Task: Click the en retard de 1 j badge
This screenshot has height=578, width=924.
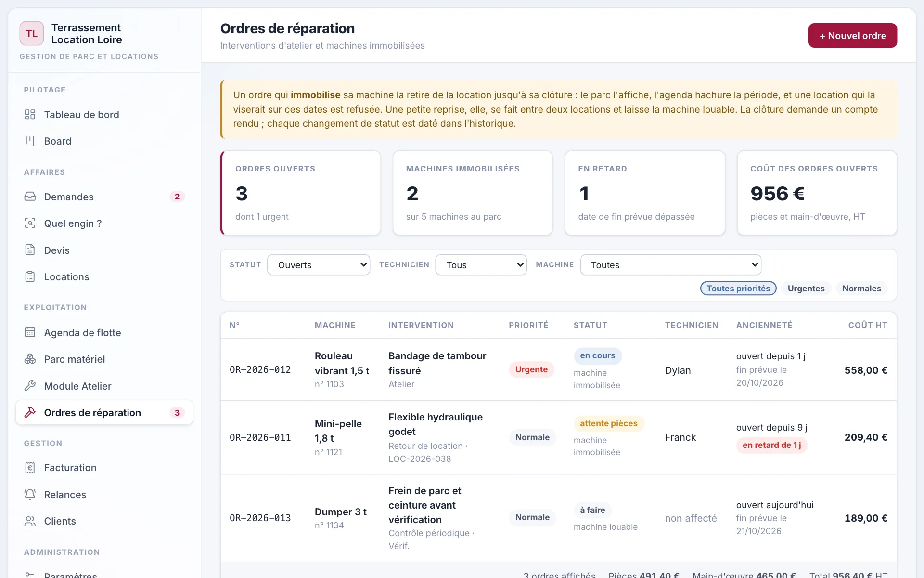Action: click(771, 445)
